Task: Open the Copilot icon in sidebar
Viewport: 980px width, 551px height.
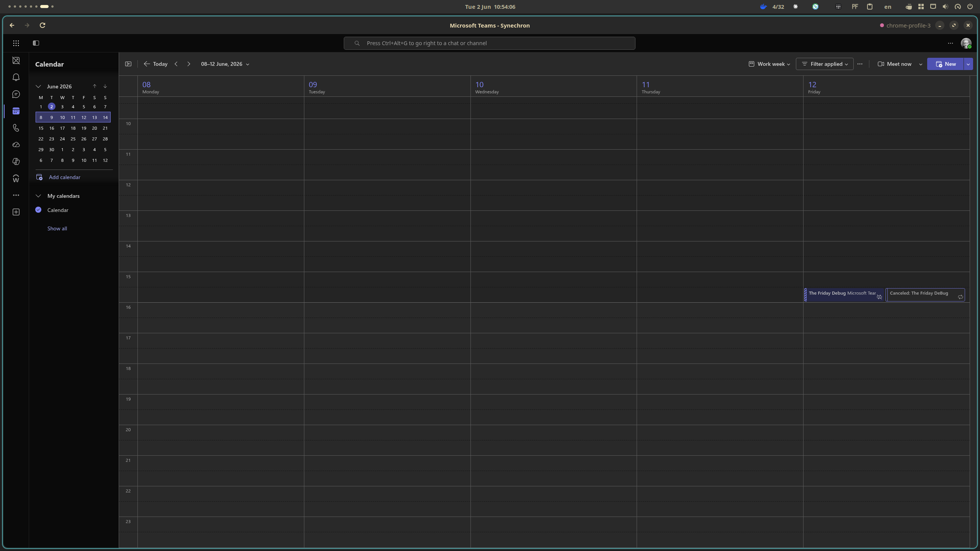Action: (x=16, y=161)
